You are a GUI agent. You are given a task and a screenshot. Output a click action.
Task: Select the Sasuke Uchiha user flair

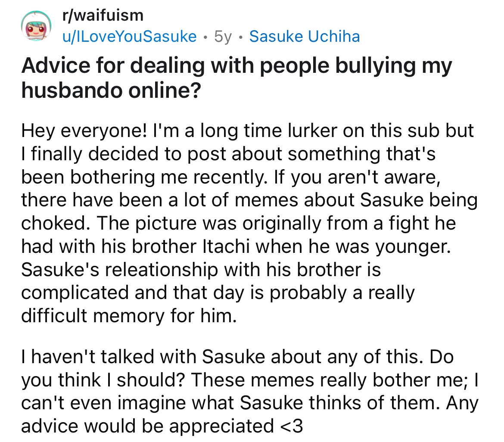tap(304, 37)
